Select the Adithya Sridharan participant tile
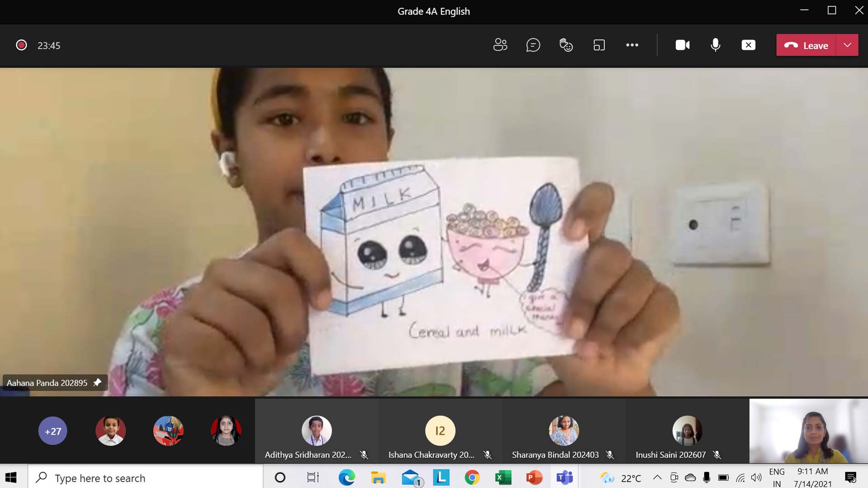The height and width of the screenshot is (488, 868). pos(316,431)
